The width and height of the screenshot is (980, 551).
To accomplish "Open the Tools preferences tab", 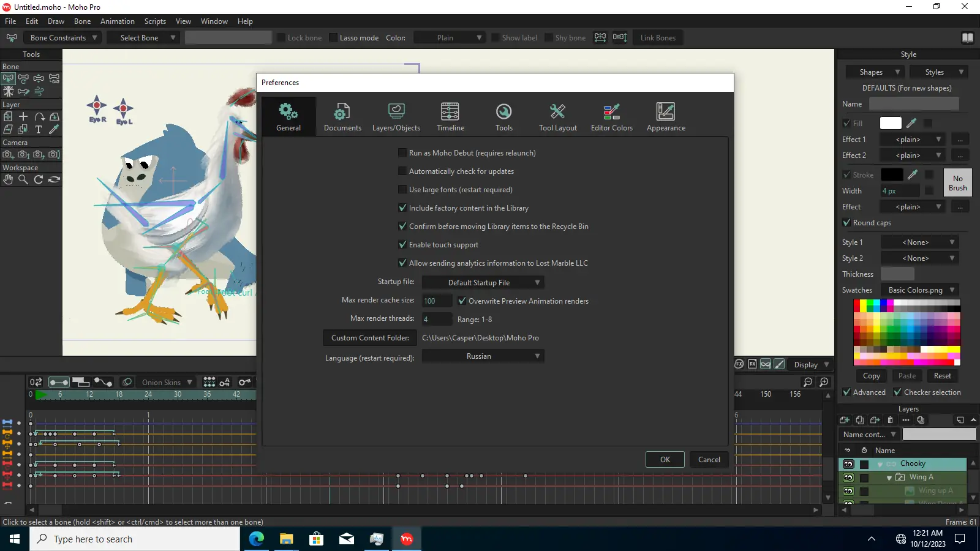I will point(504,116).
